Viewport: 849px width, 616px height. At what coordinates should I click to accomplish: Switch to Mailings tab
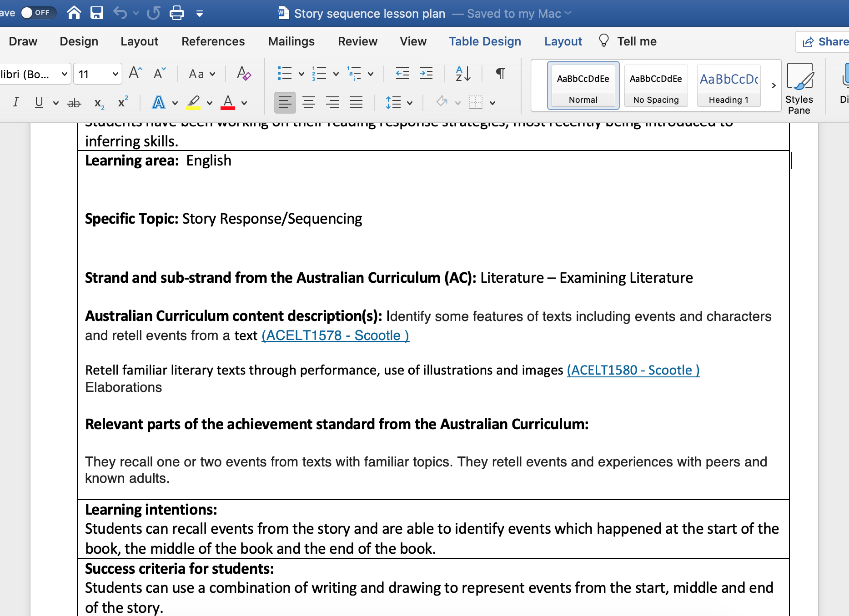tap(291, 41)
